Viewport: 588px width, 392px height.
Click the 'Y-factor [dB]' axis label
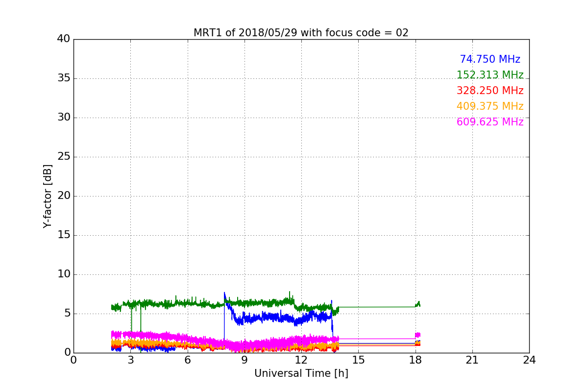pyautogui.click(x=48, y=196)
